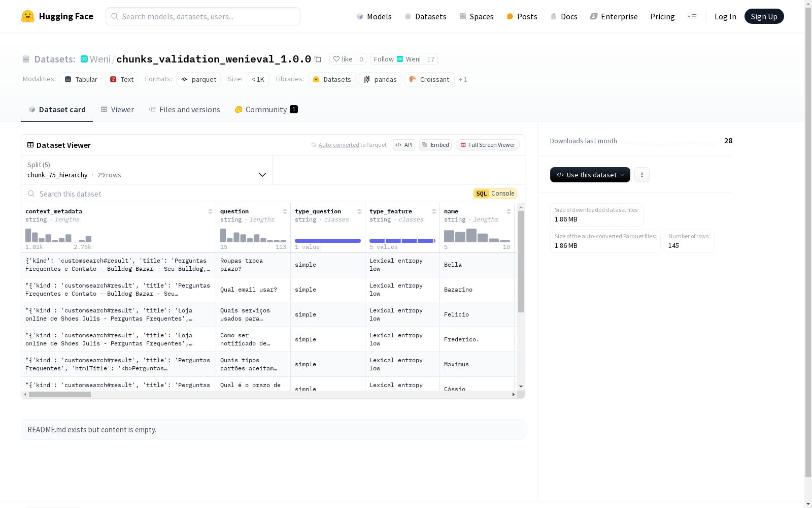The height and width of the screenshot is (508, 812).
Task: Click the Text modality tag
Action: (x=122, y=79)
